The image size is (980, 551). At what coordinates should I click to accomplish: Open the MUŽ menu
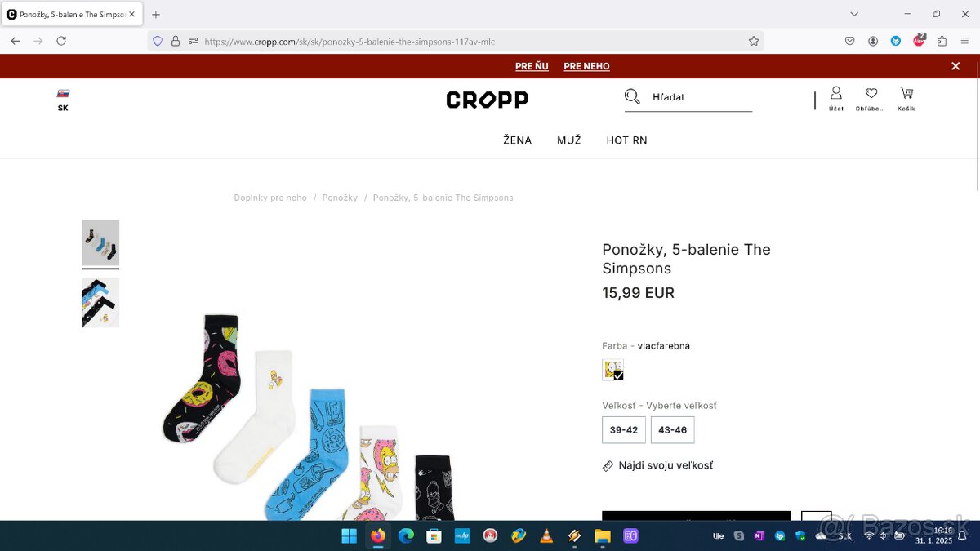[569, 140]
